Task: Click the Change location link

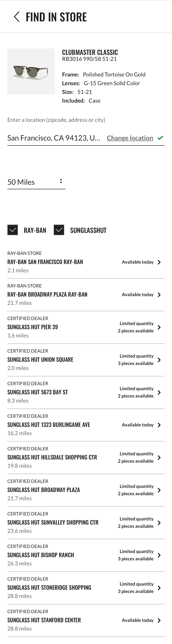Action: pyautogui.click(x=130, y=138)
